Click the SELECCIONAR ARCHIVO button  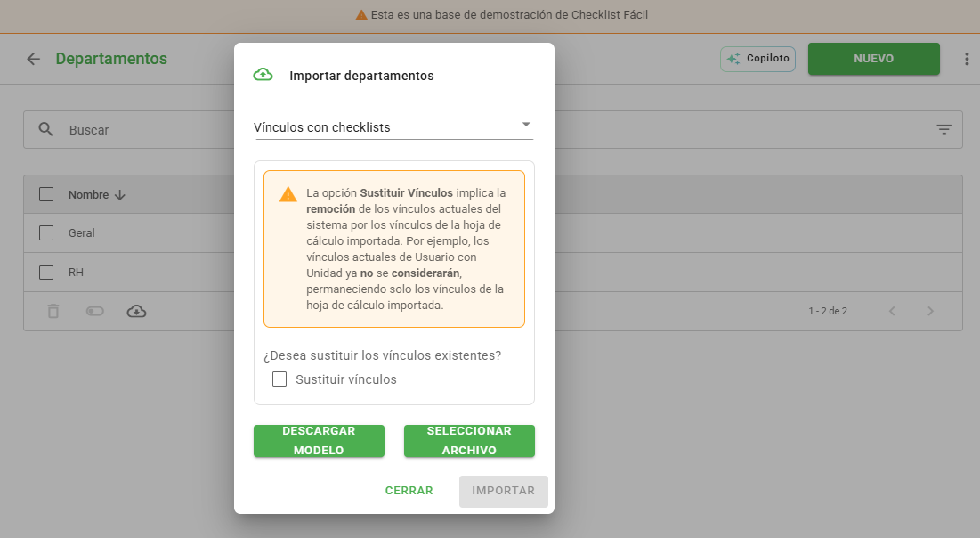coord(469,440)
